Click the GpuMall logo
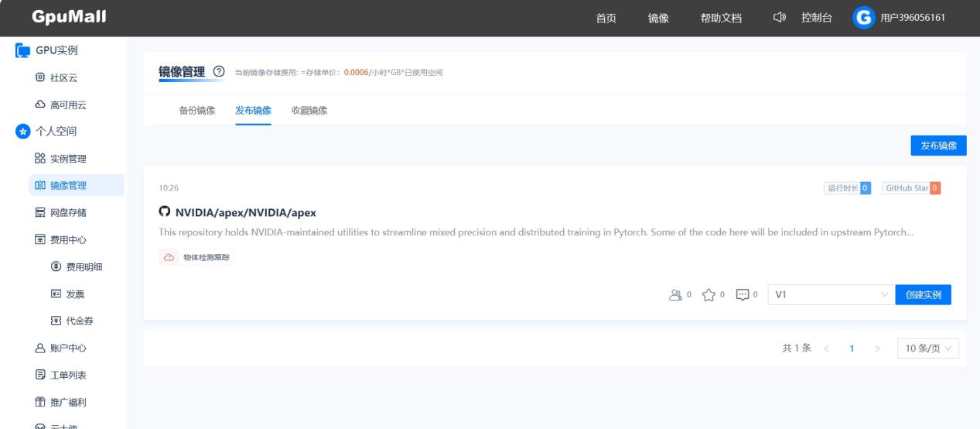 (70, 17)
